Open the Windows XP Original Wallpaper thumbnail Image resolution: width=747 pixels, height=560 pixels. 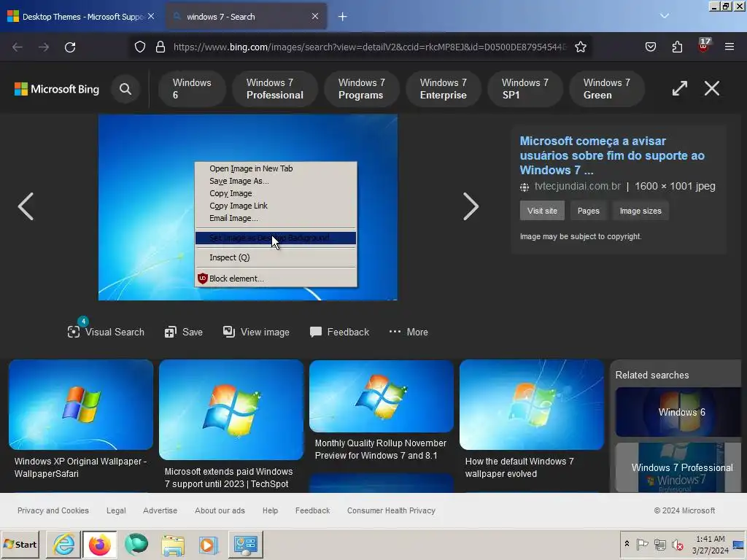click(81, 405)
